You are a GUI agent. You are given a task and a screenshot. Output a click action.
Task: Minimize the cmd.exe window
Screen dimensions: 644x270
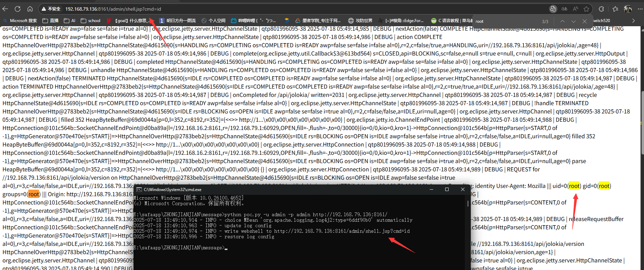click(431, 189)
